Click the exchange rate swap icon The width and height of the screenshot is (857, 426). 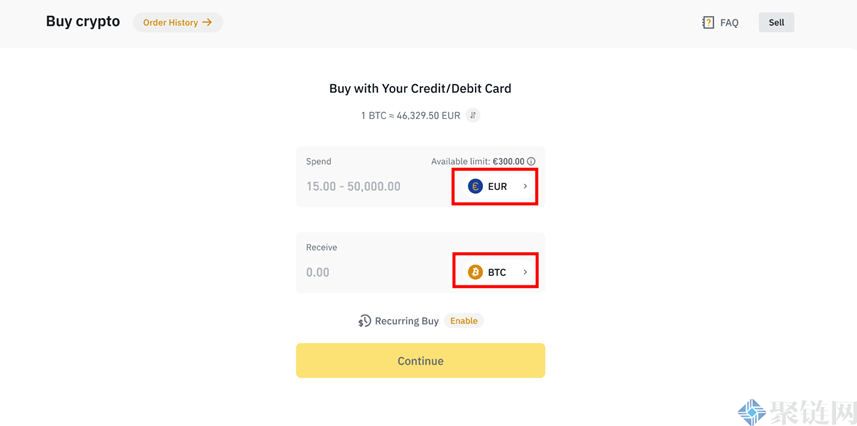[x=473, y=115]
